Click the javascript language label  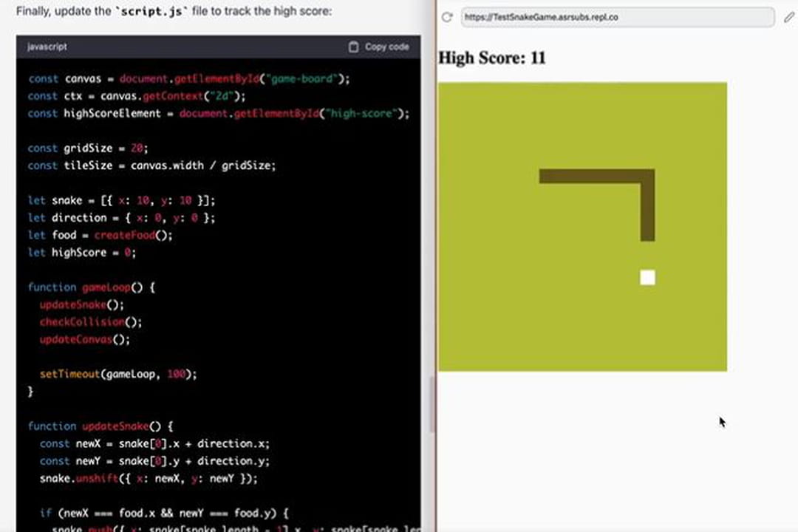tap(47, 47)
